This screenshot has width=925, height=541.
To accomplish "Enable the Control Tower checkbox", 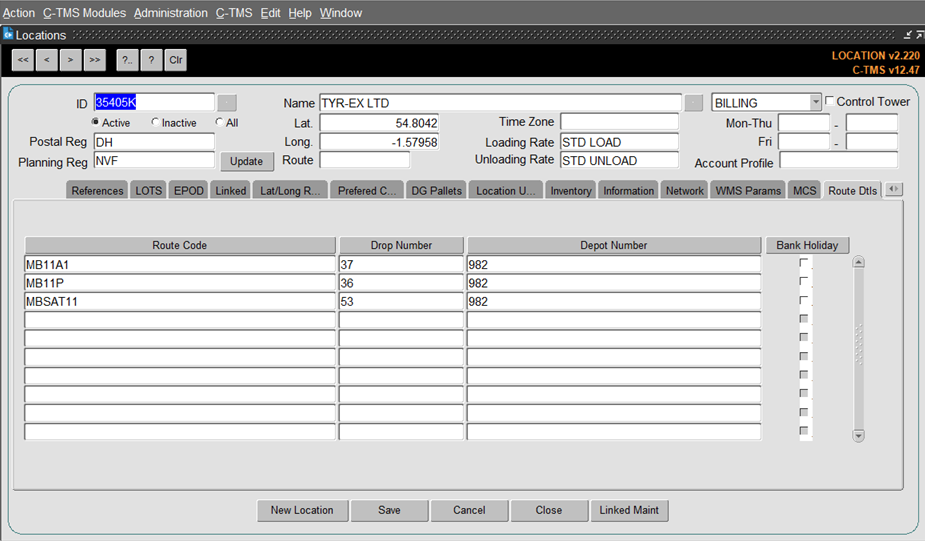I will pos(829,101).
